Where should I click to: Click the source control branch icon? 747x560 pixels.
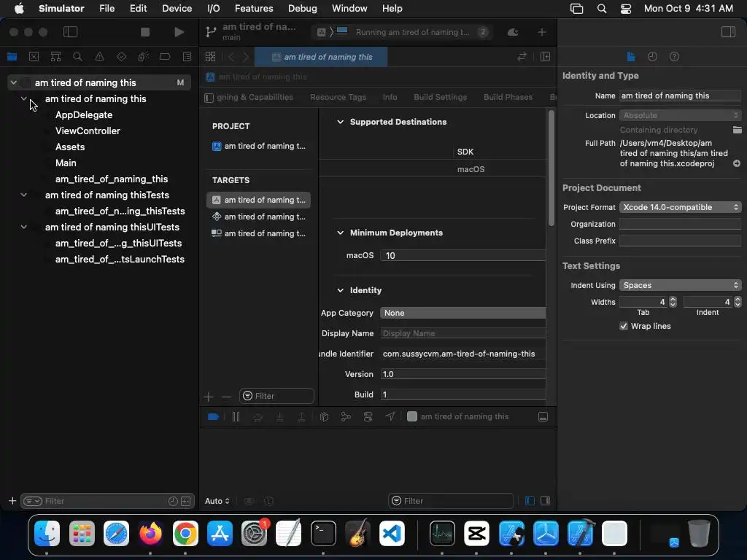tap(211, 32)
